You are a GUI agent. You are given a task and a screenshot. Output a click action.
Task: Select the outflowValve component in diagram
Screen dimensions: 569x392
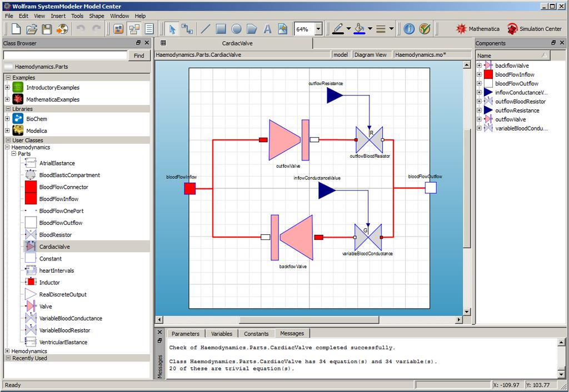point(289,140)
